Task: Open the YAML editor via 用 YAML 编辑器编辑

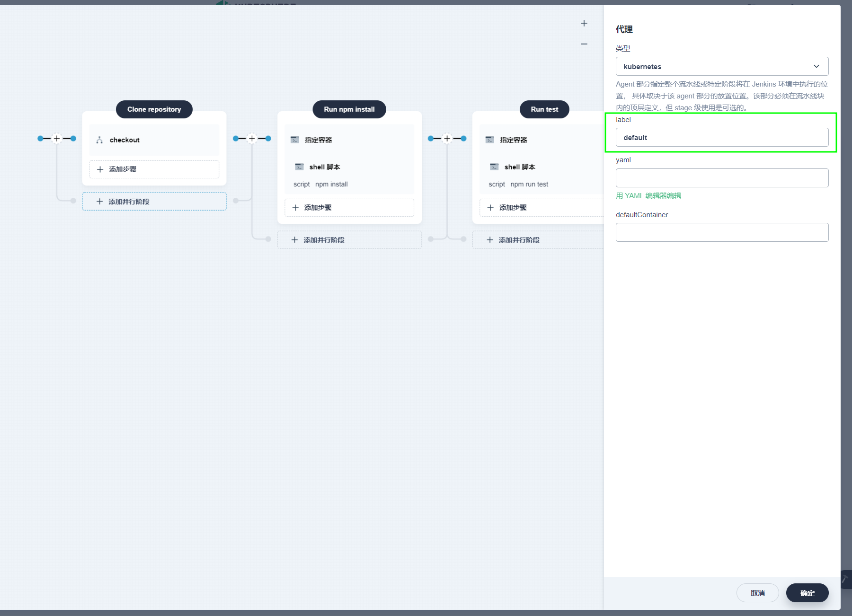Action: click(x=648, y=195)
